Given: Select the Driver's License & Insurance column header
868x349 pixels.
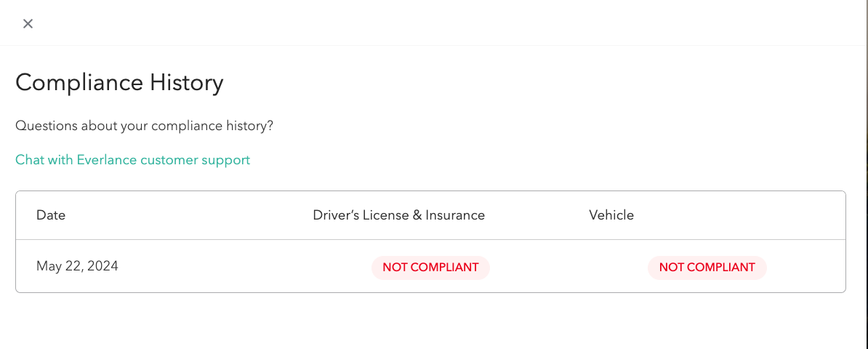Looking at the screenshot, I should (398, 215).
